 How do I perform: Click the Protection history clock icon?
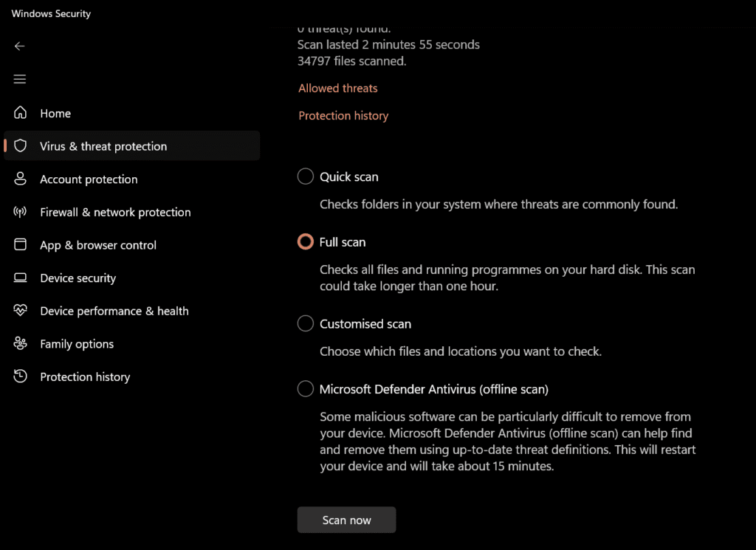(x=19, y=377)
